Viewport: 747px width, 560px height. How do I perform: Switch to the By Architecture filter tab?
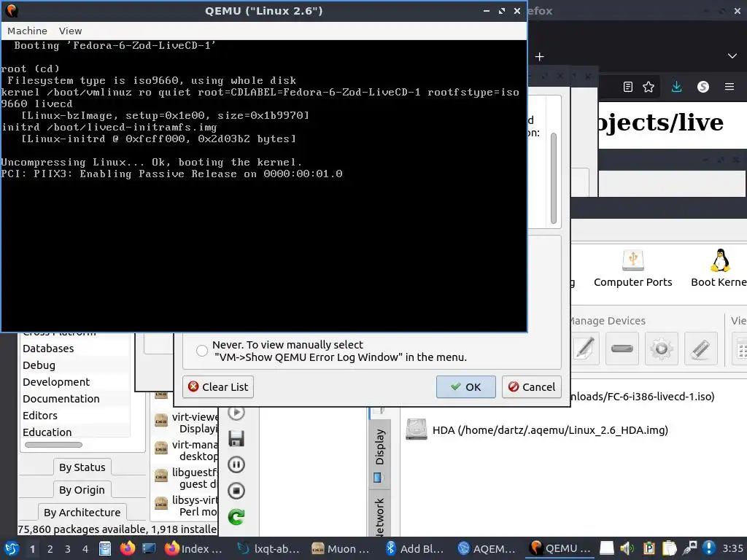(82, 513)
